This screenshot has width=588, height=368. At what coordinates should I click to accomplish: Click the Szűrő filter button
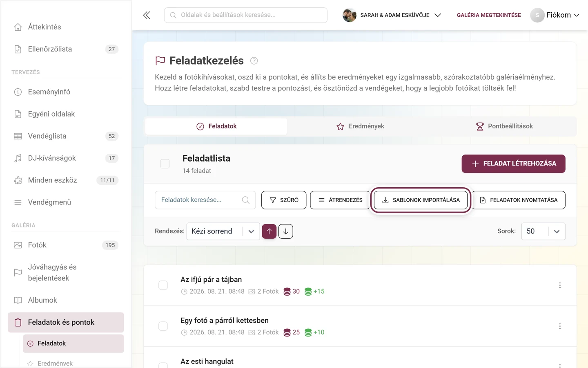[x=284, y=200]
